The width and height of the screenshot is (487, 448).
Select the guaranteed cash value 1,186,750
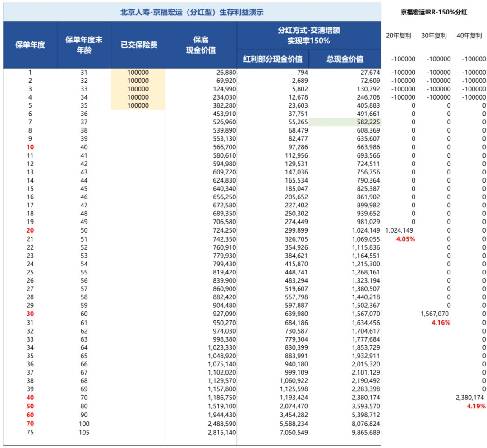pos(222,398)
